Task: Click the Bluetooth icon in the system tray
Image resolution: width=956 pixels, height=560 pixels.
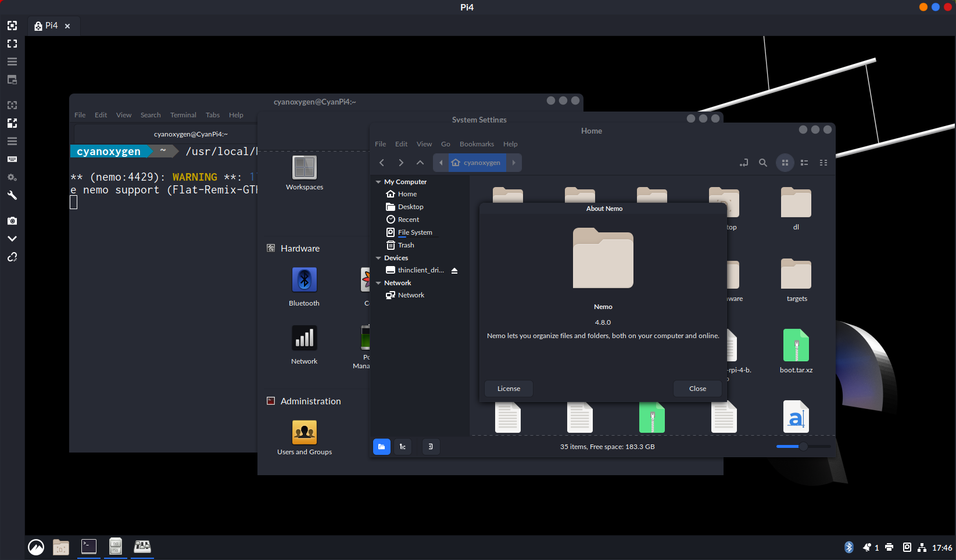Action: 849,547
